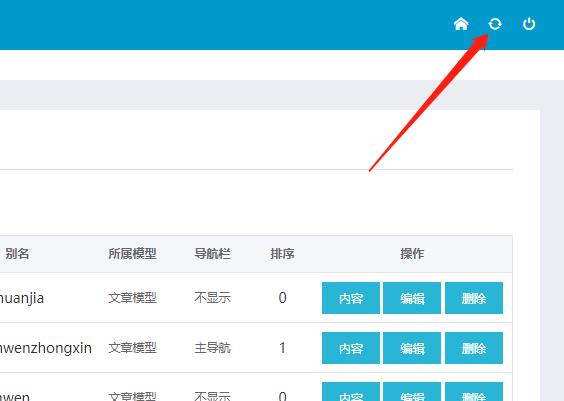
Task: Select the 主导航 cell in the wenzhongxin row
Action: point(212,348)
